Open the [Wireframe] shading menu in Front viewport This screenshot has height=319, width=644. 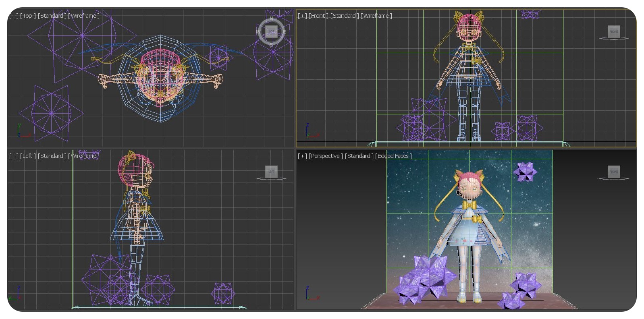click(x=376, y=16)
